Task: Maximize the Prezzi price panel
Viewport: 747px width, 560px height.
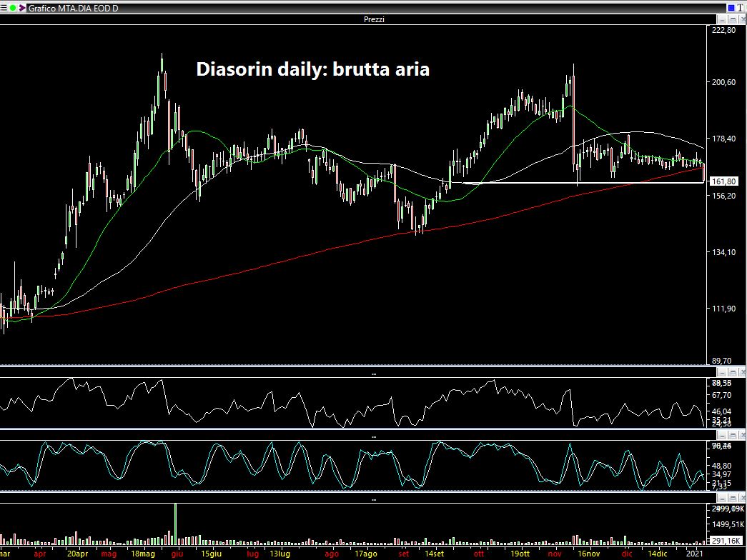Action: (x=733, y=19)
